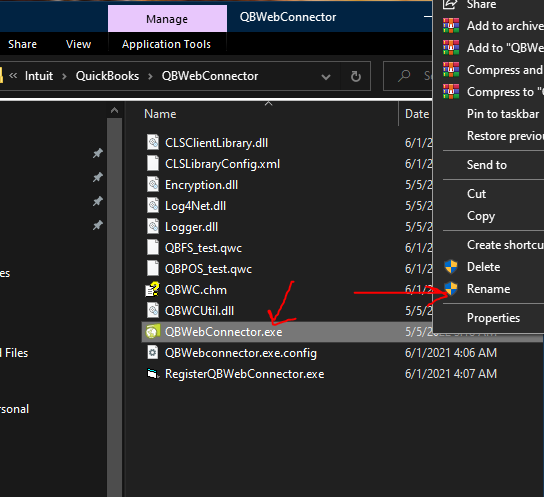Image resolution: width=544 pixels, height=497 pixels.
Task: Select the file name RegisterQBWebConnector.exe
Action: [x=245, y=374]
